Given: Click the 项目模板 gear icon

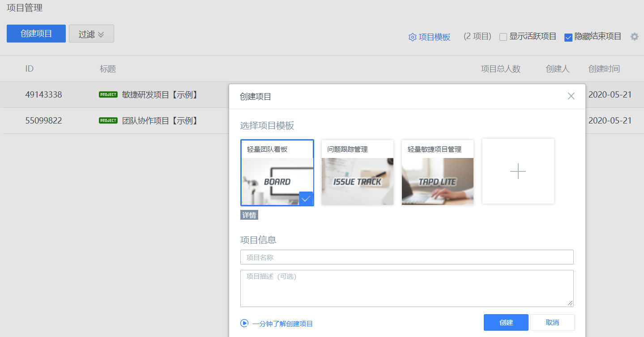Looking at the screenshot, I should point(412,37).
